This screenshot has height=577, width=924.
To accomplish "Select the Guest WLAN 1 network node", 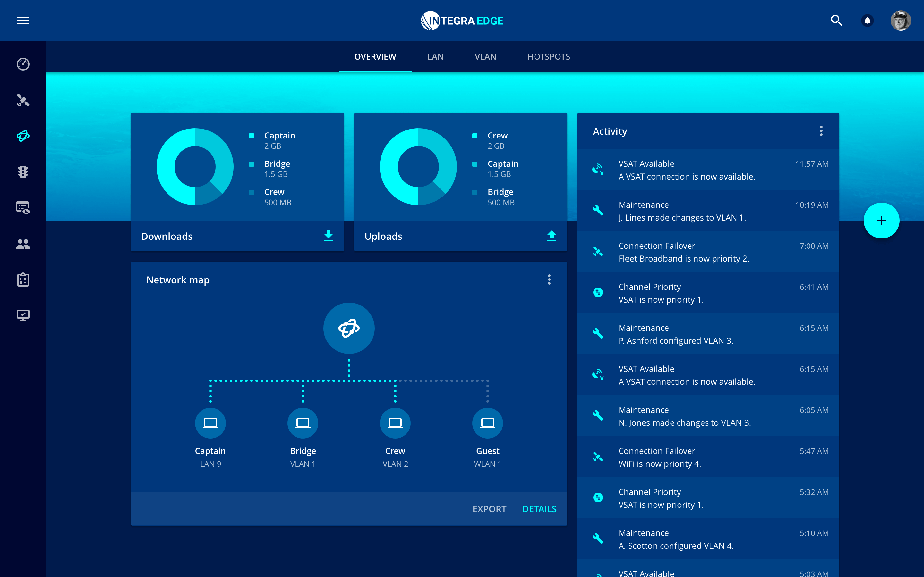I will tap(488, 423).
